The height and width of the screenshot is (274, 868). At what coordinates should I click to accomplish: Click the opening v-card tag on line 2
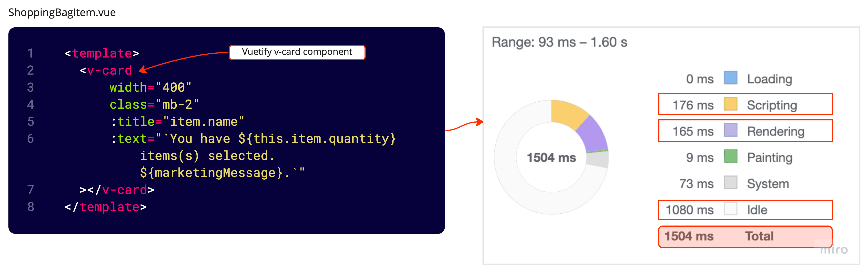point(106,70)
